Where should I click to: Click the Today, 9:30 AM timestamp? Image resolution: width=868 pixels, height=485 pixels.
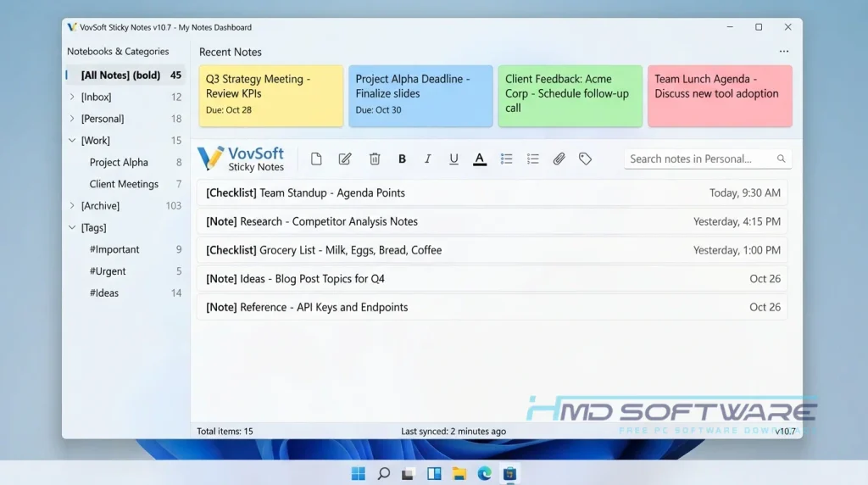pyautogui.click(x=744, y=192)
